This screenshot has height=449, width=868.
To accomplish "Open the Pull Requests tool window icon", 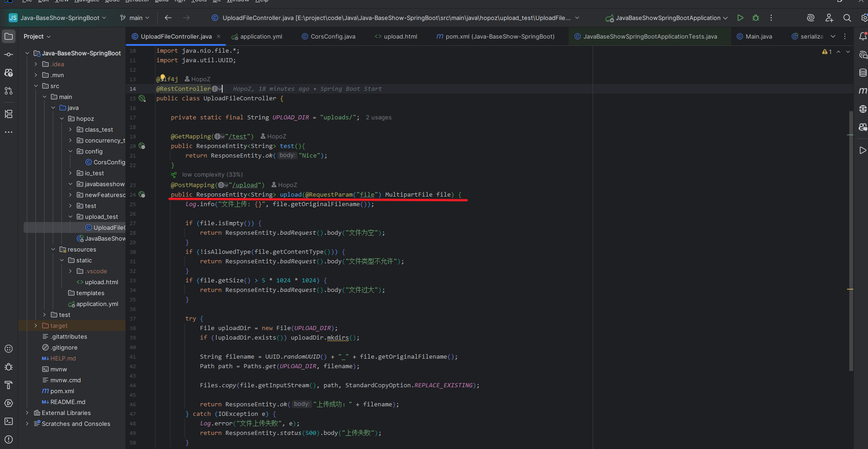I will click(x=9, y=91).
